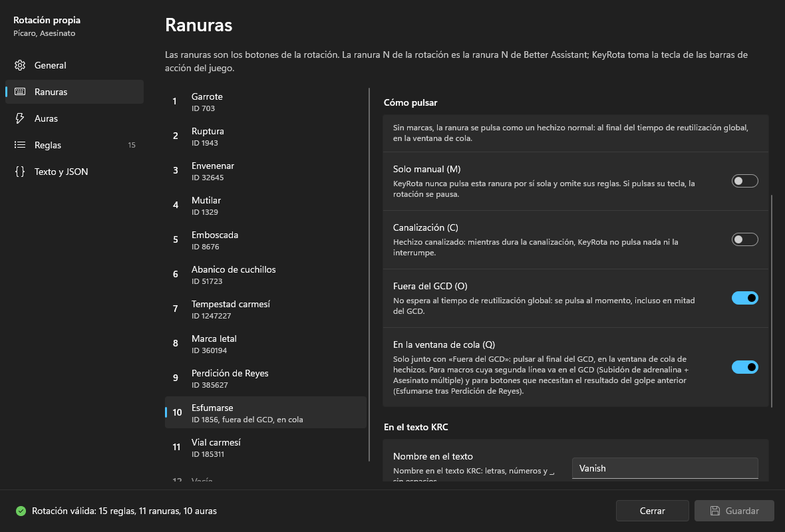Click the Auras lightning icon
Image resolution: width=785 pixels, height=532 pixels.
tap(20, 118)
